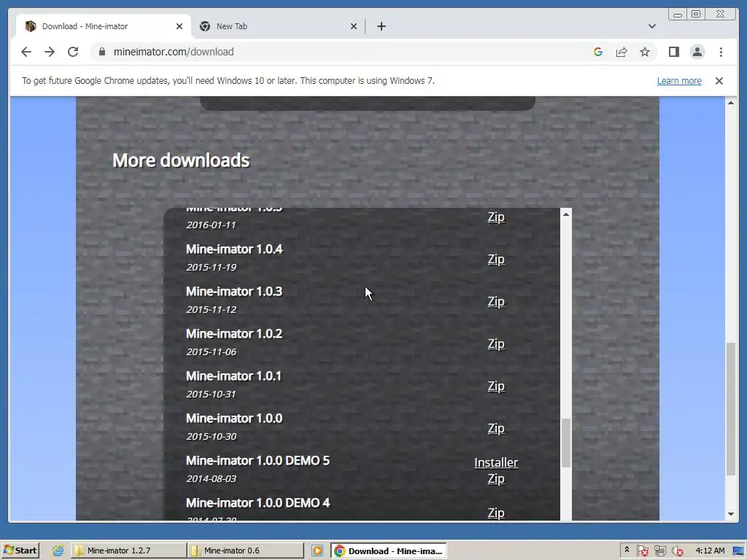This screenshot has width=747, height=560.
Task: Download the Mine-imator 1.0.2 Zip
Action: [x=496, y=344]
